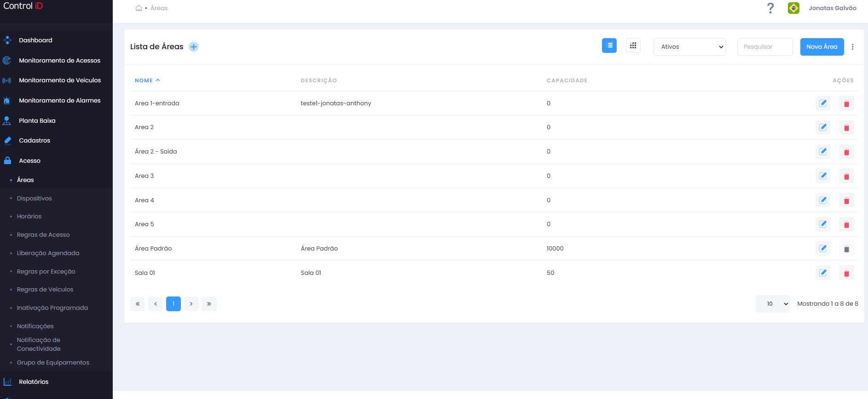The width and height of the screenshot is (868, 399).
Task: Open the help question mark icon
Action: (x=770, y=8)
